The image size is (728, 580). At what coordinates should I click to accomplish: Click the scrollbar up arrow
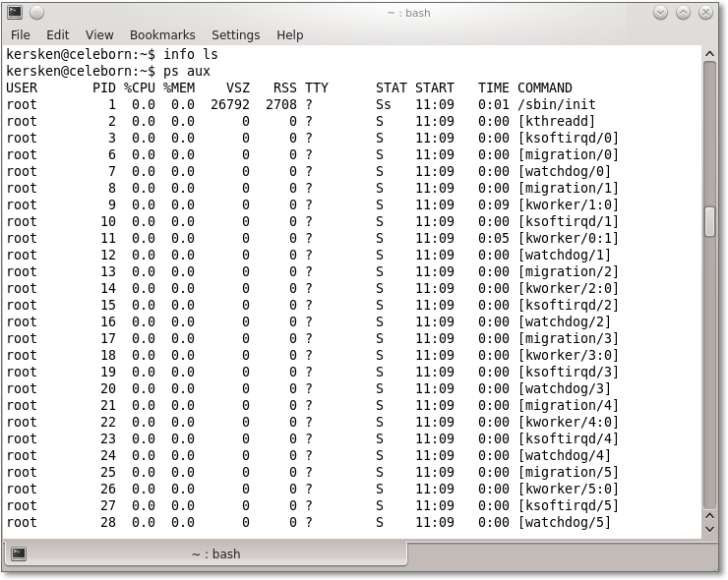click(709, 52)
